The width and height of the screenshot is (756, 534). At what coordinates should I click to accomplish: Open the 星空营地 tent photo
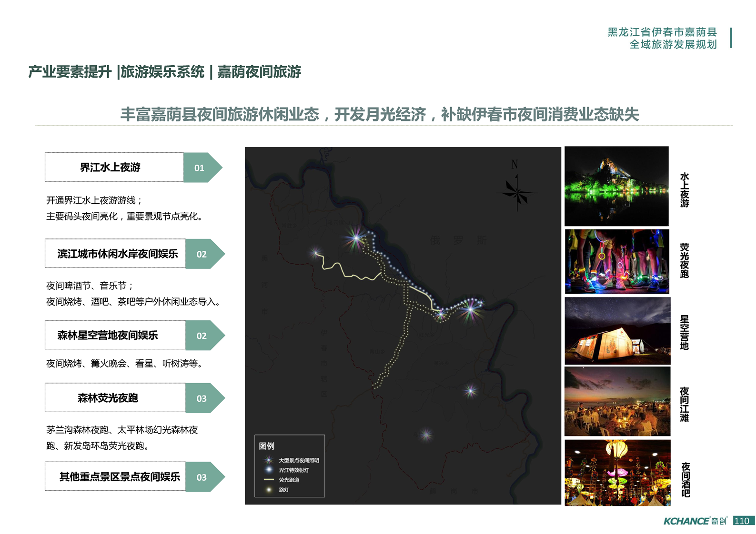617,331
